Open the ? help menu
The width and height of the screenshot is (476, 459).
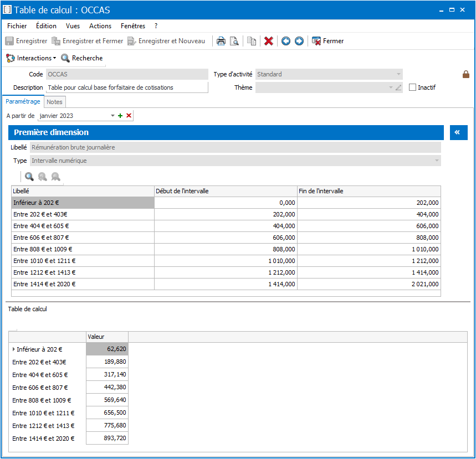pyautogui.click(x=156, y=26)
